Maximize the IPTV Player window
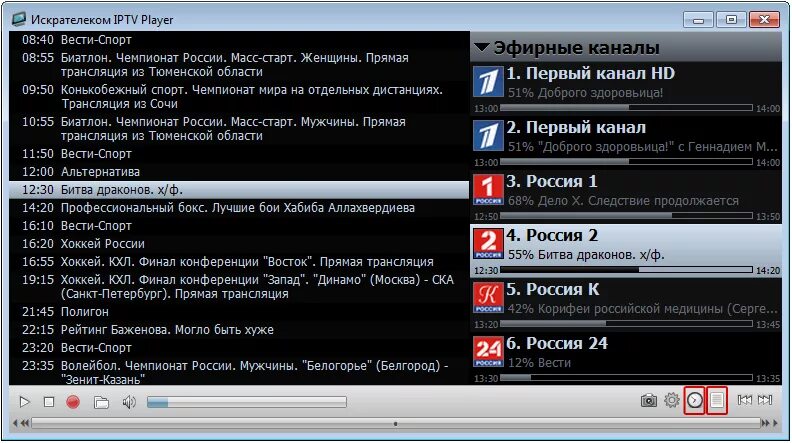 pos(731,20)
